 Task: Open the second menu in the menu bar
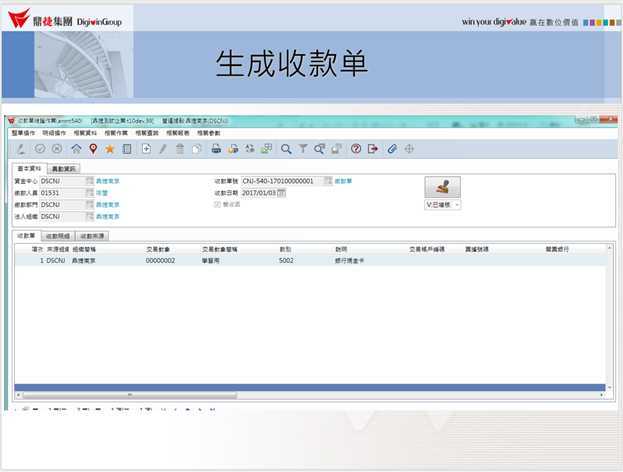(x=54, y=133)
